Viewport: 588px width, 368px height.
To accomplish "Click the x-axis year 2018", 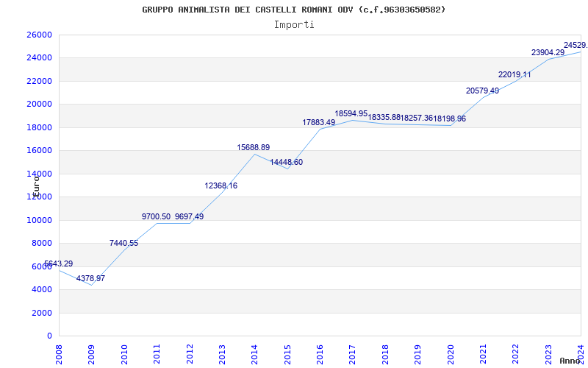I will pyautogui.click(x=385, y=355).
